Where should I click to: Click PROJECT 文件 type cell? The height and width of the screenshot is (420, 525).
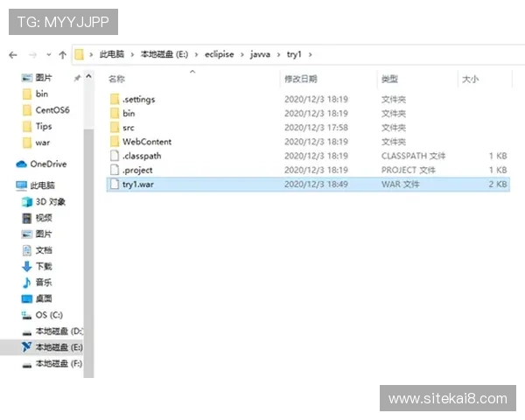[x=408, y=170]
